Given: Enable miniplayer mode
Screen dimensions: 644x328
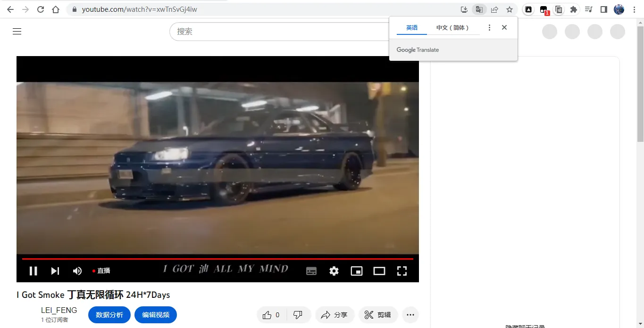Looking at the screenshot, I should (357, 271).
